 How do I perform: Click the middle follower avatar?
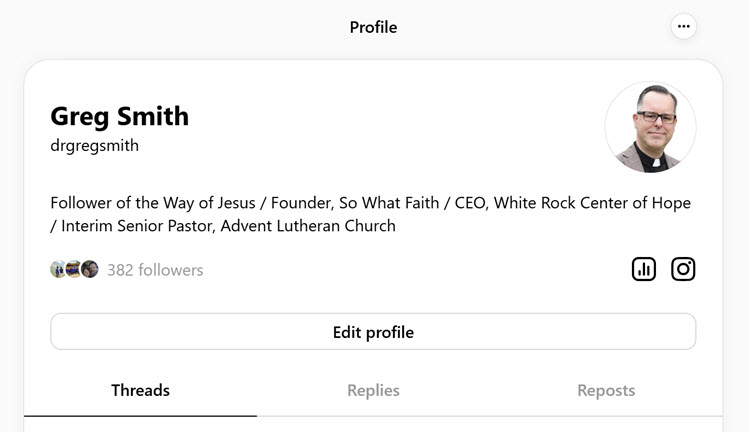[74, 269]
